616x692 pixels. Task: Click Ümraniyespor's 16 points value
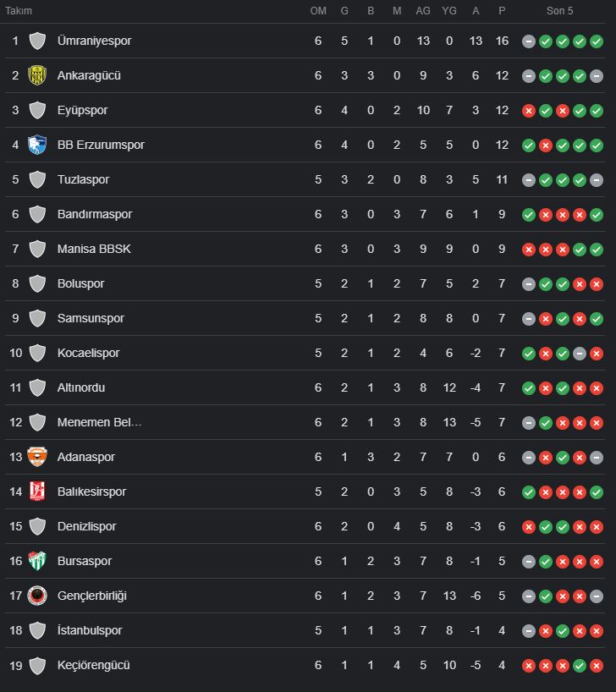point(502,41)
